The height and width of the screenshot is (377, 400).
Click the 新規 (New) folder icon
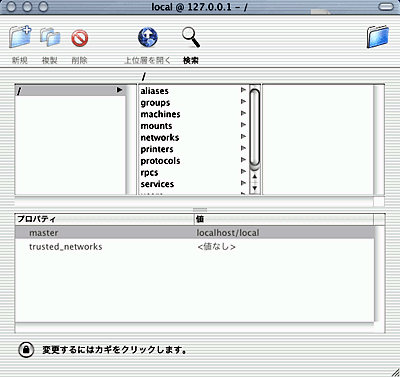pyautogui.click(x=20, y=37)
